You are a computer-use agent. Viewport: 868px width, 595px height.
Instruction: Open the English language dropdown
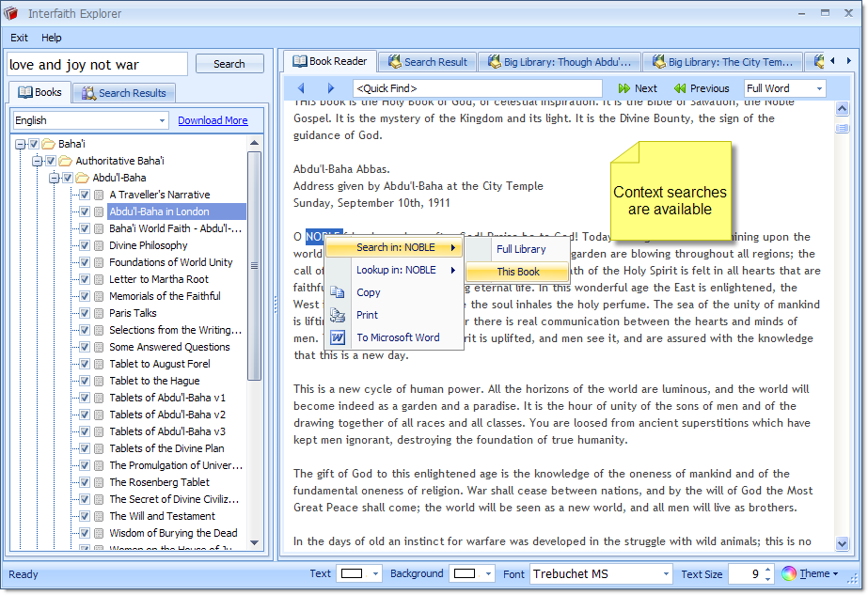[162, 120]
